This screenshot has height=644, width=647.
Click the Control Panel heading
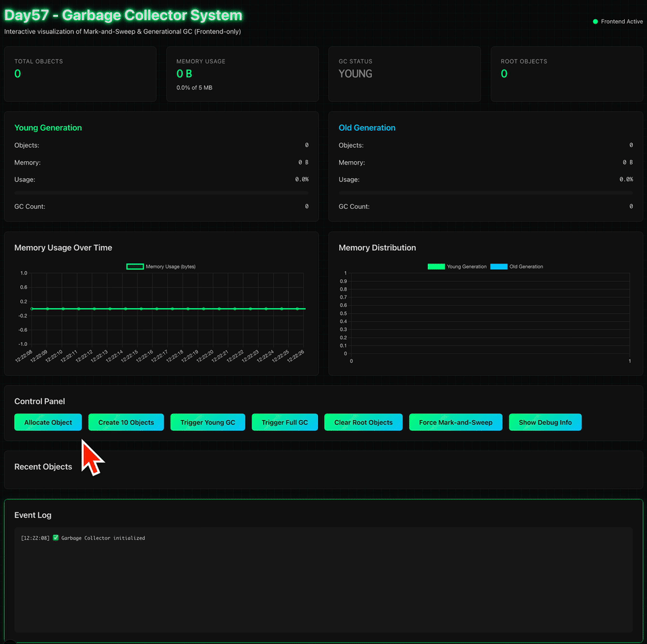coord(40,401)
